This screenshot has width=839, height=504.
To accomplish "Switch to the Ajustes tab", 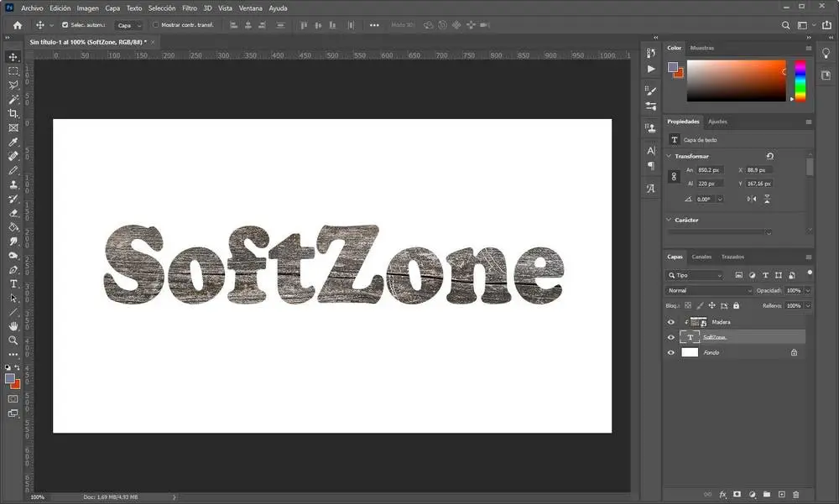I will click(717, 122).
